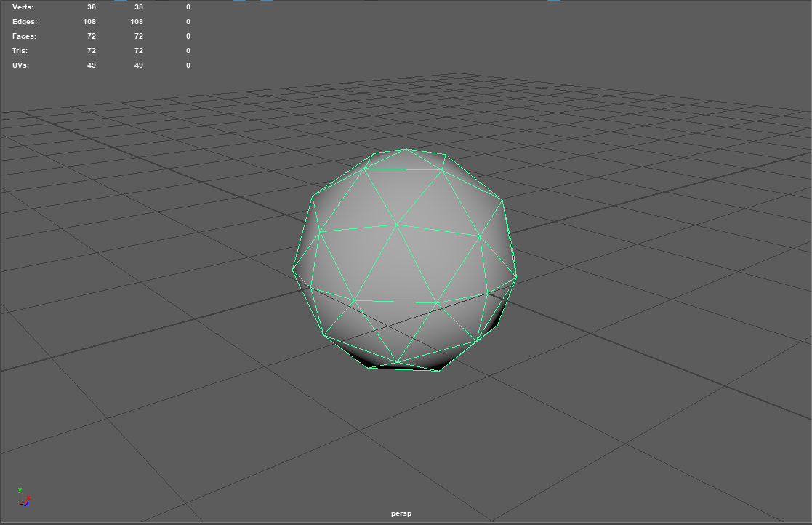The image size is (812, 525).
Task: Click the UVs: heads-up label
Action: tap(20, 65)
